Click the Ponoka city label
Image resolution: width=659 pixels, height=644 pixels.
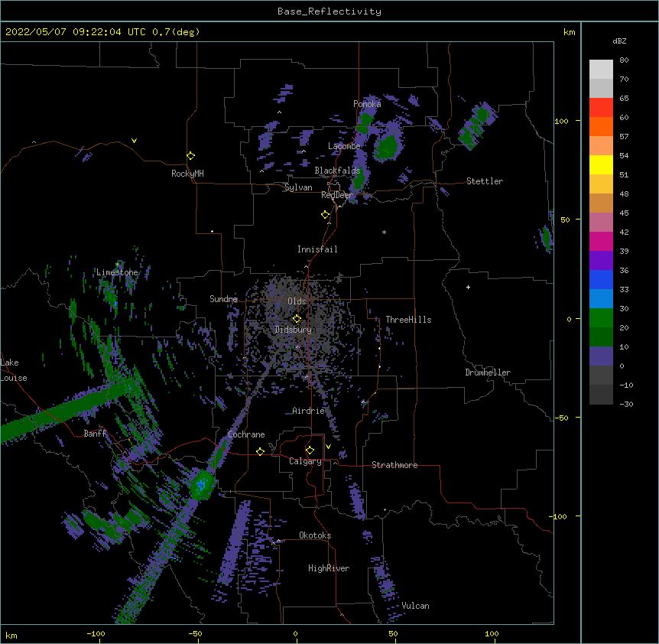[367, 104]
